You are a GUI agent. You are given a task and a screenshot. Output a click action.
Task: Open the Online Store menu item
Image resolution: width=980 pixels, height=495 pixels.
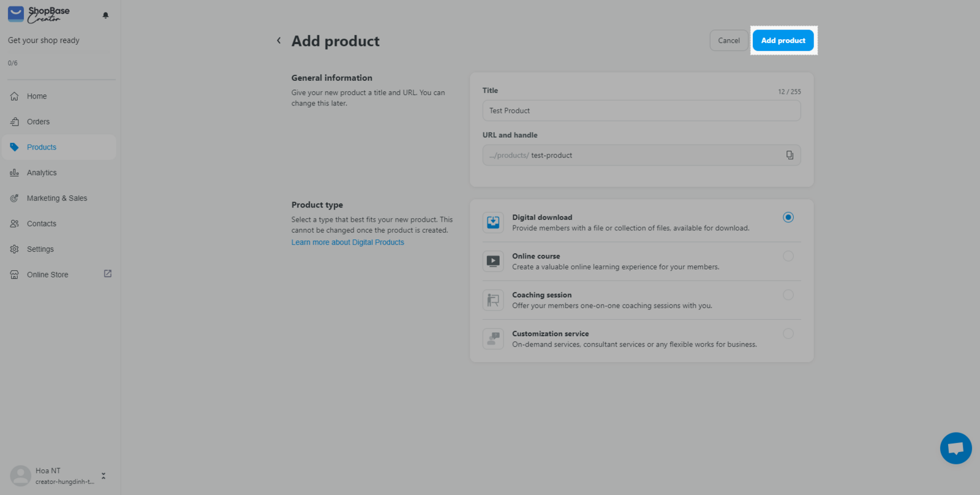[59, 274]
